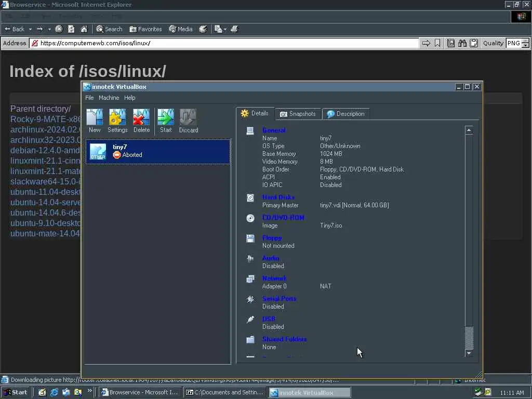Click the Print icon in IE toolbar
Screen dimensions: 532x399
pyautogui.click(x=234, y=29)
